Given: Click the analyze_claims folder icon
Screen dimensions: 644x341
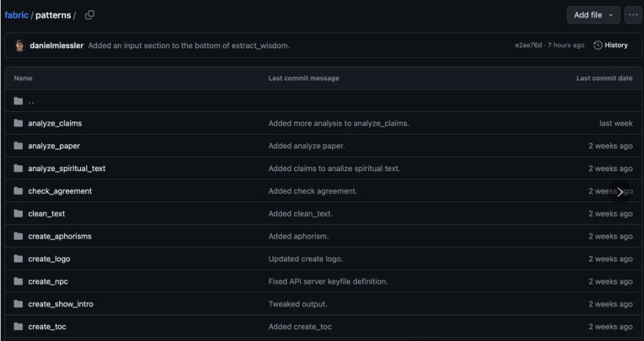Looking at the screenshot, I should click(x=18, y=123).
